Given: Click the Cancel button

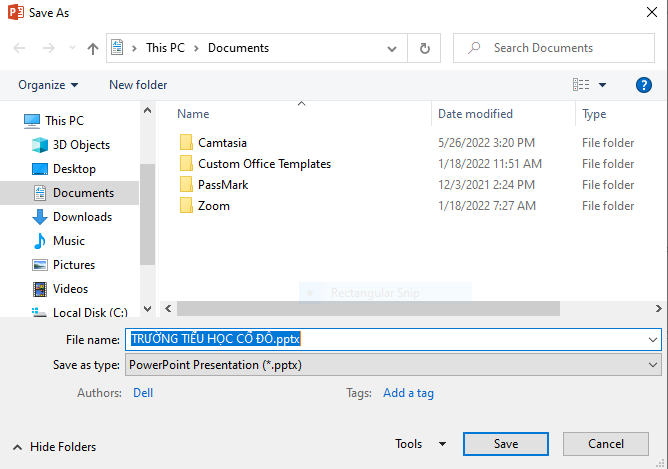Looking at the screenshot, I should (605, 444).
